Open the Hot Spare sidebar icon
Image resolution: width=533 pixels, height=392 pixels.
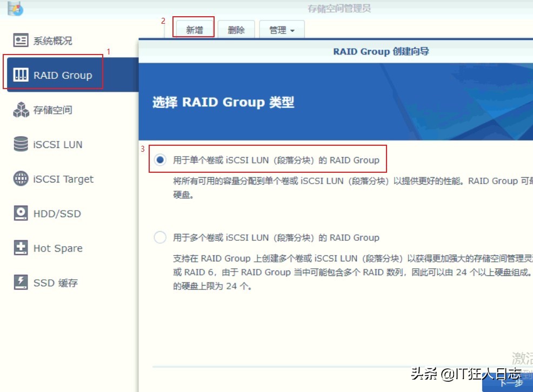[x=21, y=248]
